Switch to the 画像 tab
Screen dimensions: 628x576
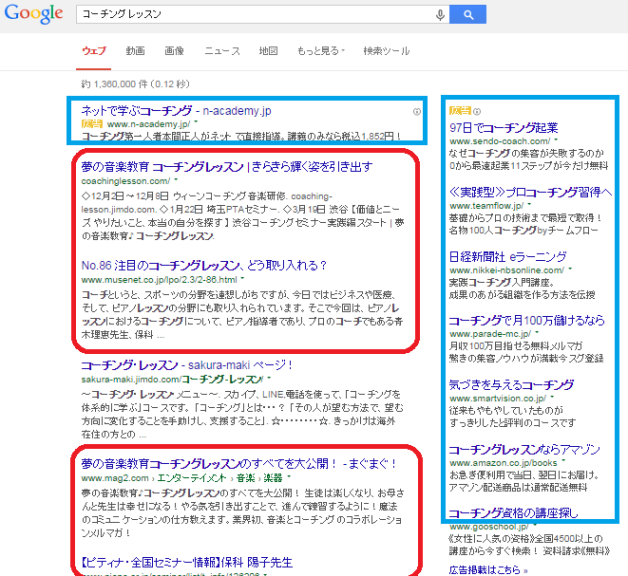174,51
